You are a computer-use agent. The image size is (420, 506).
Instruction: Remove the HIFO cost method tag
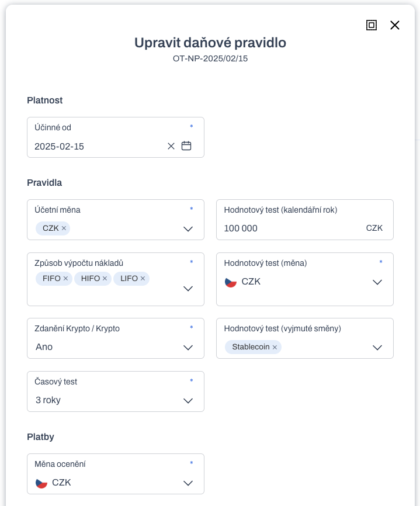coord(105,279)
